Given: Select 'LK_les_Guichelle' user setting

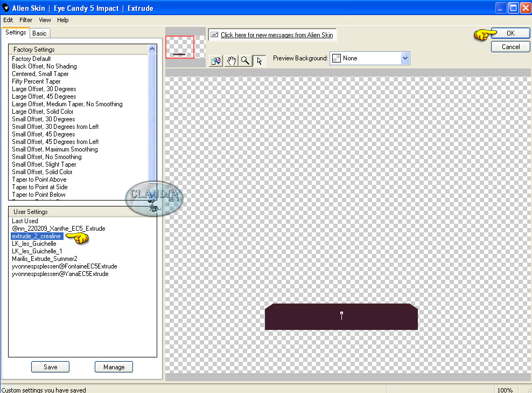Looking at the screenshot, I should pos(34,244).
